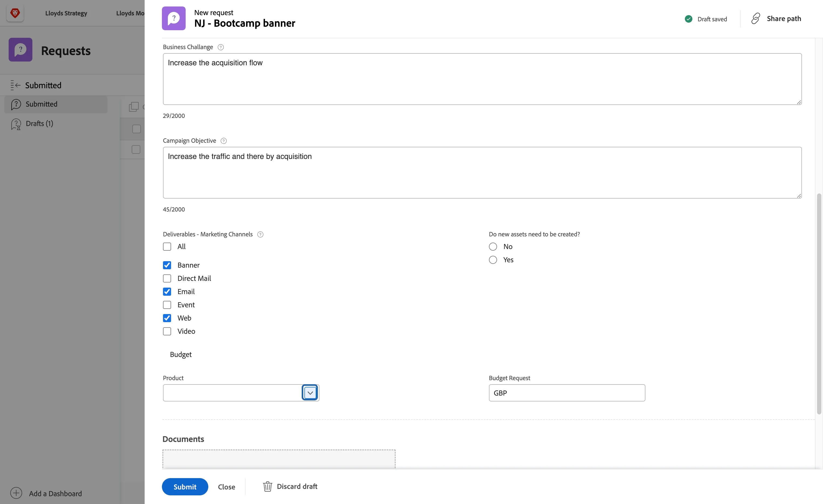This screenshot has width=823, height=504.
Task: Open Deliverables - Marketing Channels help icon
Action: click(x=260, y=234)
